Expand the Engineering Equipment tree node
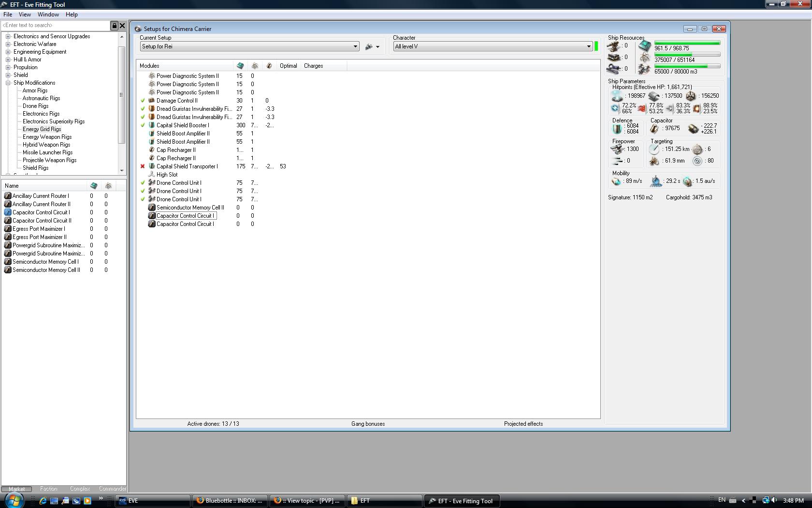 (x=8, y=52)
